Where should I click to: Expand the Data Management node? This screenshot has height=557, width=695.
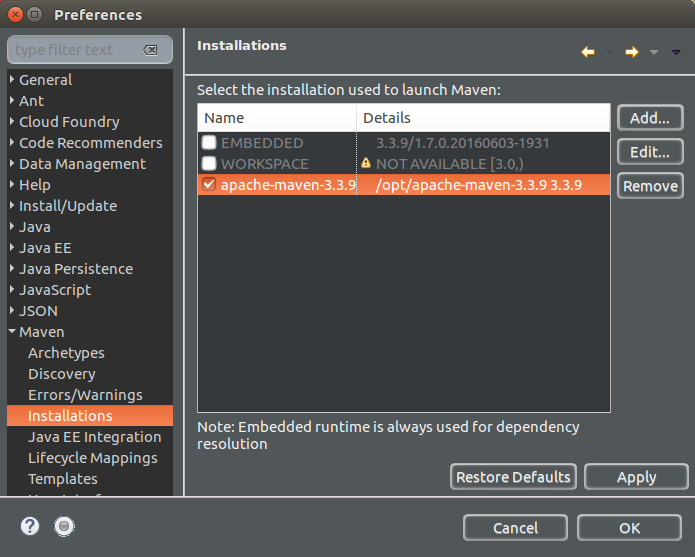(x=12, y=164)
